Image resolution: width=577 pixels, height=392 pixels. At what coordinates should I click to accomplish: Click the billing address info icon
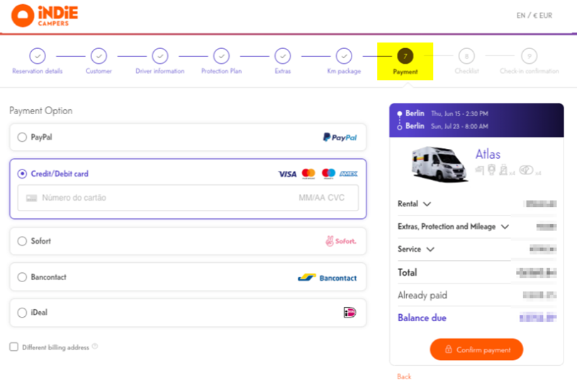point(95,347)
